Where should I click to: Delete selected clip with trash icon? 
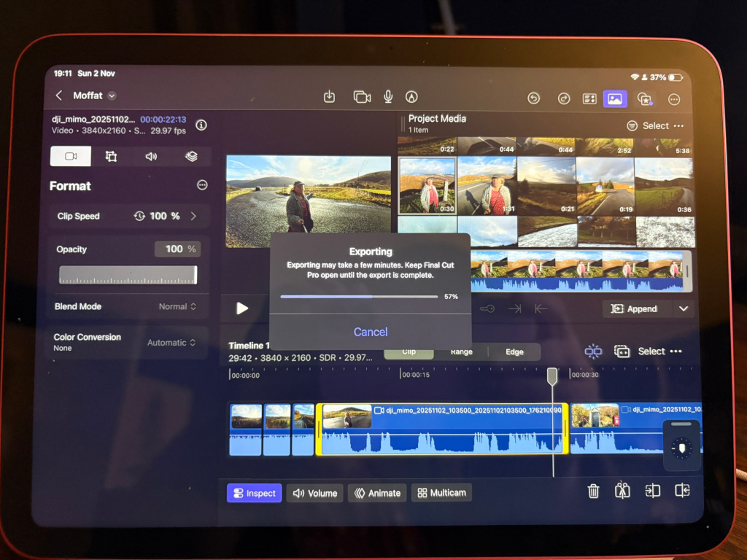[594, 491]
